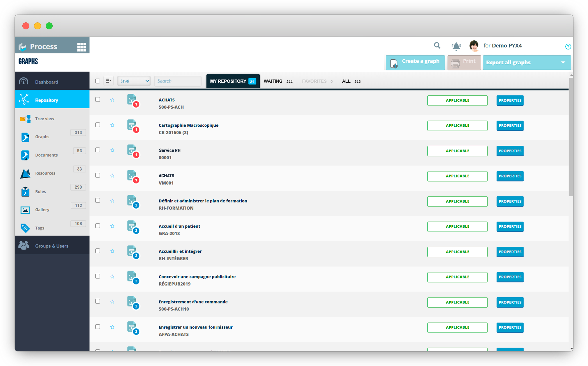Click the Tags icon in sidebar
Image resolution: width=588 pixels, height=366 pixels.
coord(25,228)
